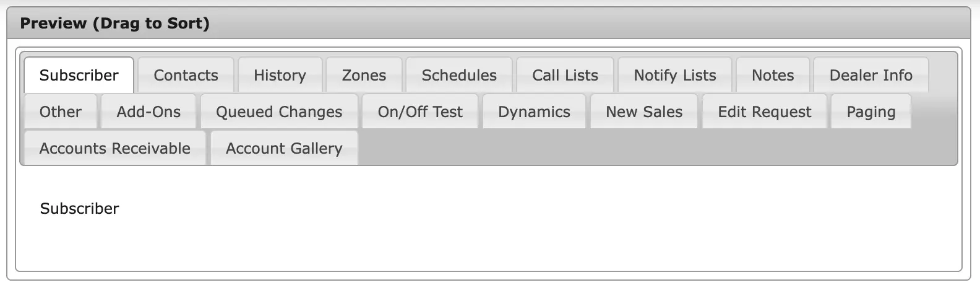The width and height of the screenshot is (980, 290).
Task: View the Notify Lists tab
Action: pos(675,75)
